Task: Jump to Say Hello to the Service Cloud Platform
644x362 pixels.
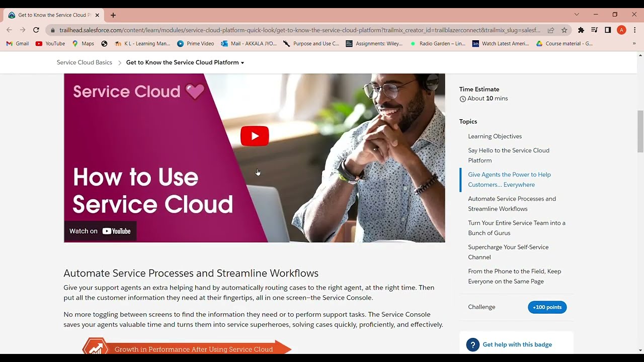Action: (x=509, y=155)
